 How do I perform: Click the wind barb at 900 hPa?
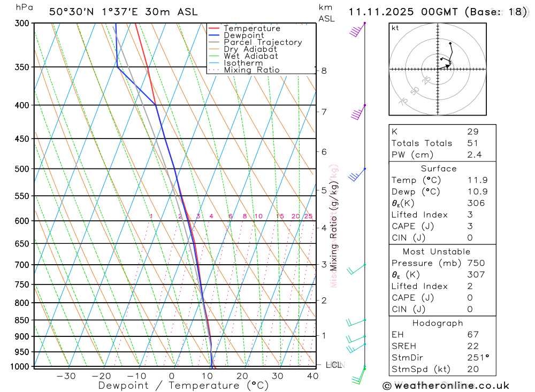[x=356, y=339]
